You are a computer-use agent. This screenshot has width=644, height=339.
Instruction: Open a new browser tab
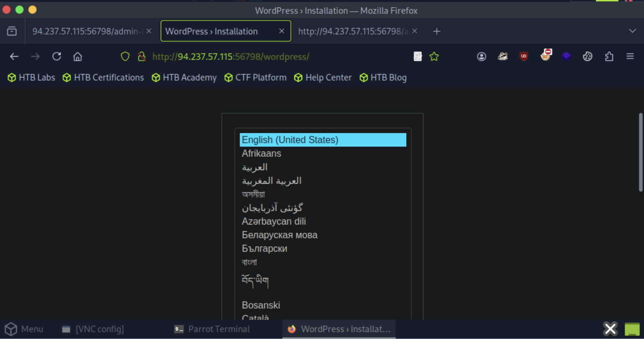[x=436, y=31]
